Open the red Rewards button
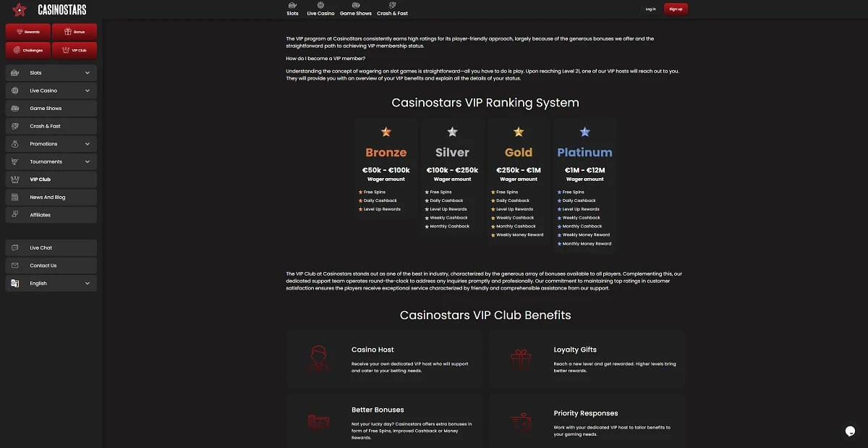The height and width of the screenshot is (448, 868). click(27, 32)
